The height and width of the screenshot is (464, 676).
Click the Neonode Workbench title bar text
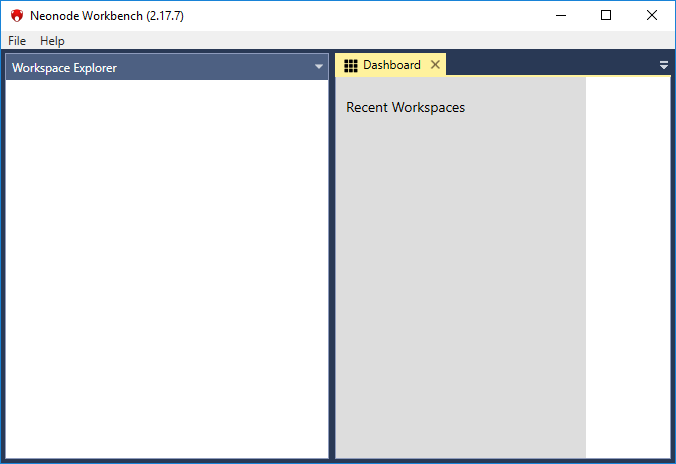coord(107,16)
